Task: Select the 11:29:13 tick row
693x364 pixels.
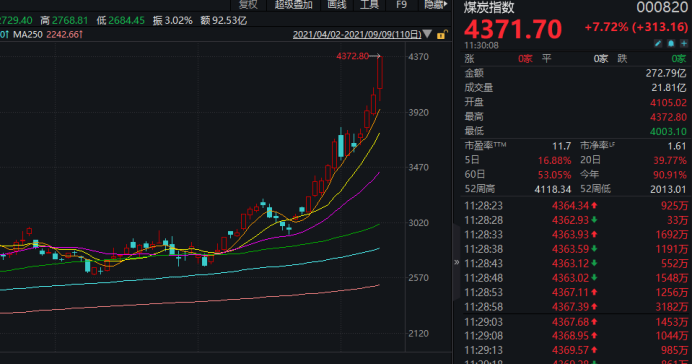Action: tap(576, 350)
